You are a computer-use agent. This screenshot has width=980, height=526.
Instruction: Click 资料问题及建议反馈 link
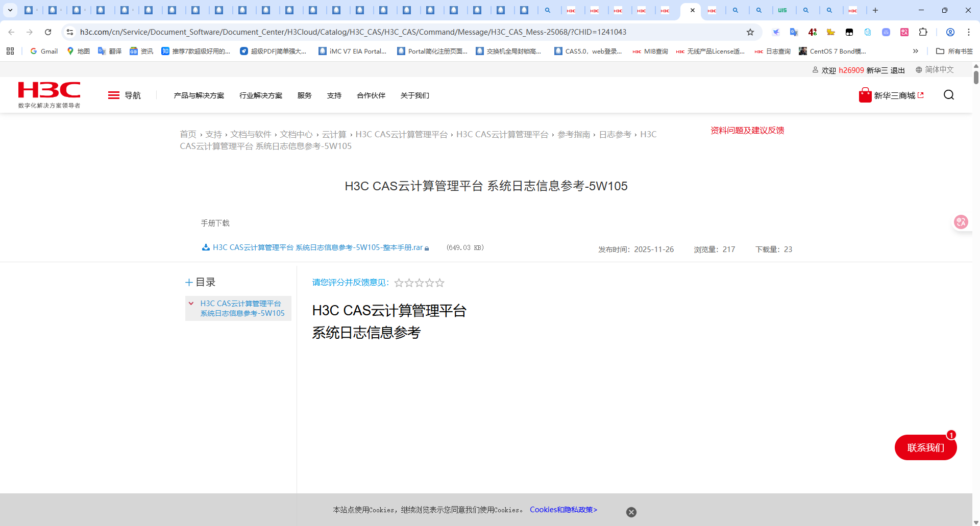point(747,131)
